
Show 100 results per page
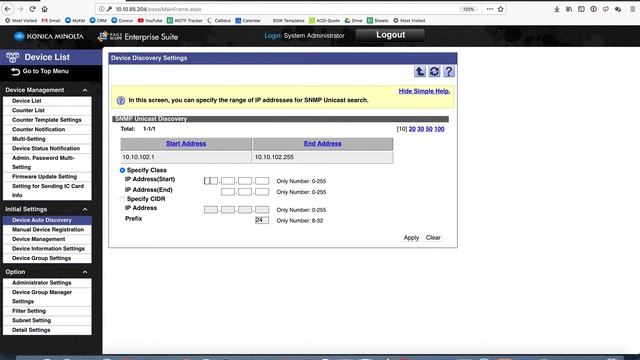[439, 129]
